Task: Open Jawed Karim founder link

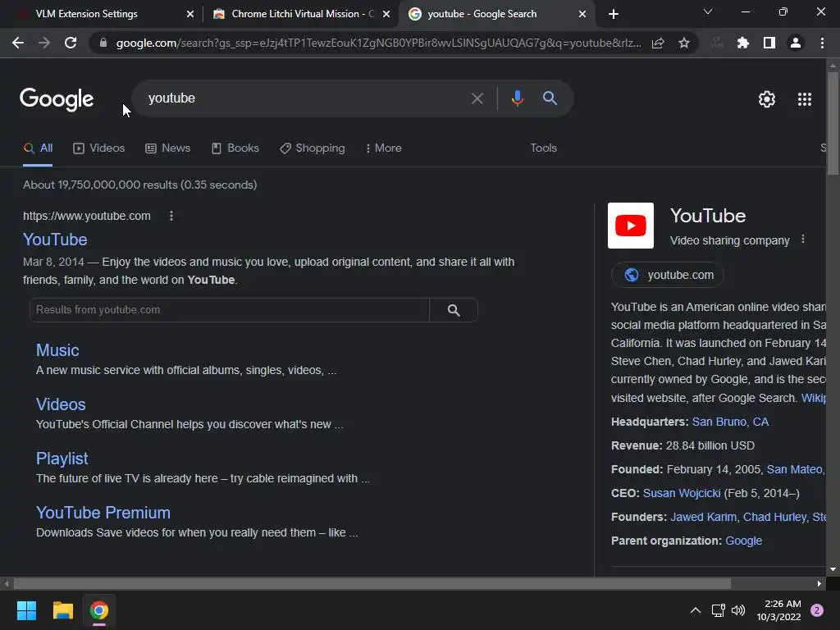Action: (x=703, y=517)
